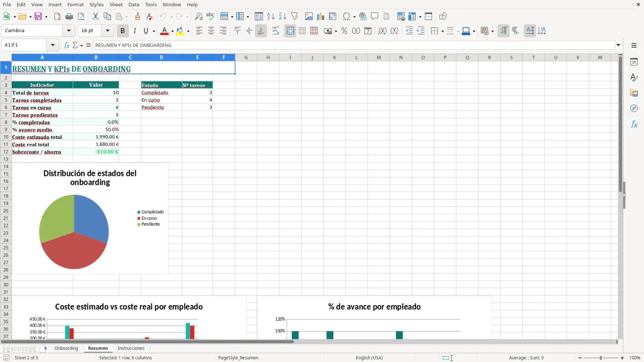Click Sort Ascending icon
644x362 pixels.
271,17
